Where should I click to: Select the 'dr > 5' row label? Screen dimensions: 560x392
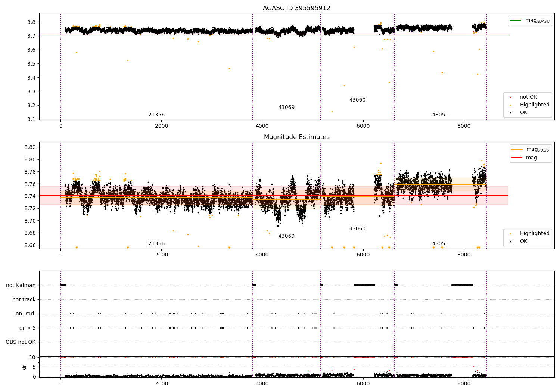[x=28, y=328]
